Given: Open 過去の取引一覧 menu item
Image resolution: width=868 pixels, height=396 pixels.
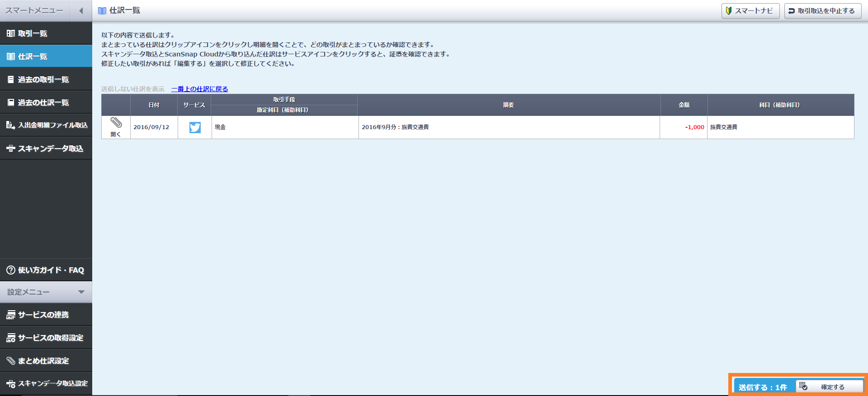Looking at the screenshot, I should (x=46, y=79).
